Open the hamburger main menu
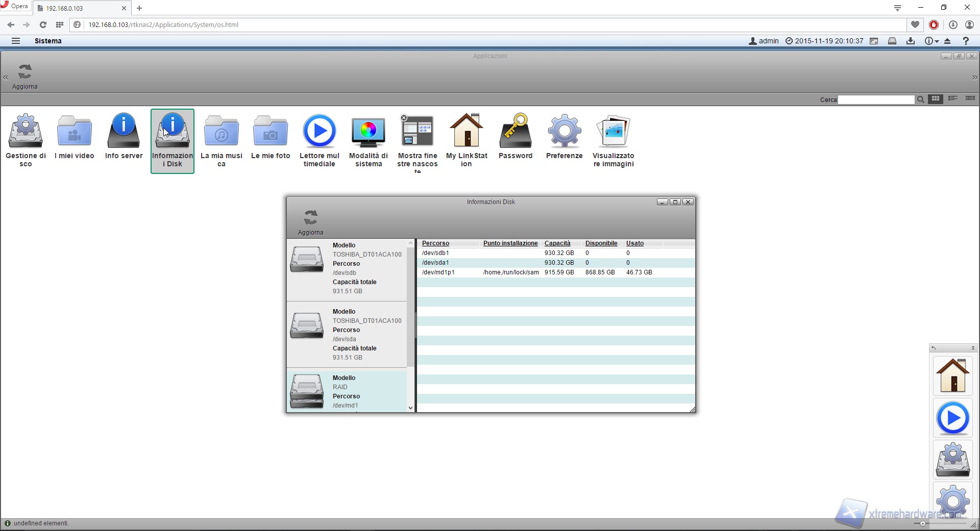This screenshot has width=980, height=531. coord(16,41)
